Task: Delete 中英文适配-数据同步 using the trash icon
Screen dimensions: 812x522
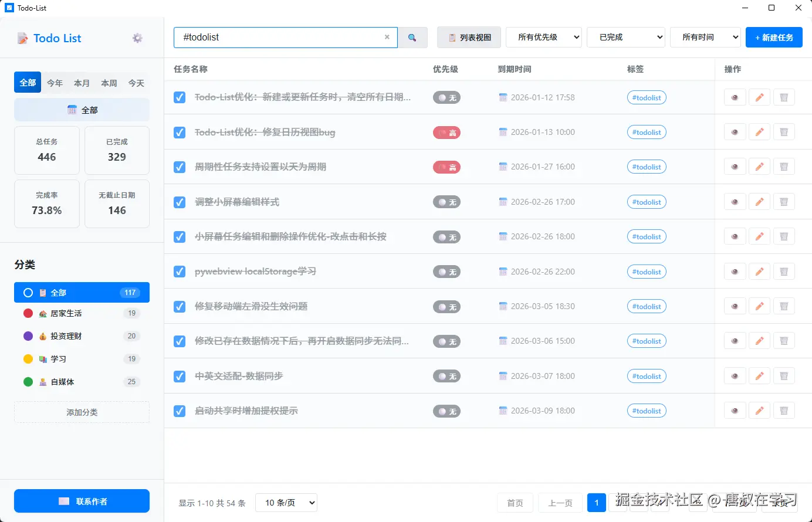Action: click(784, 375)
